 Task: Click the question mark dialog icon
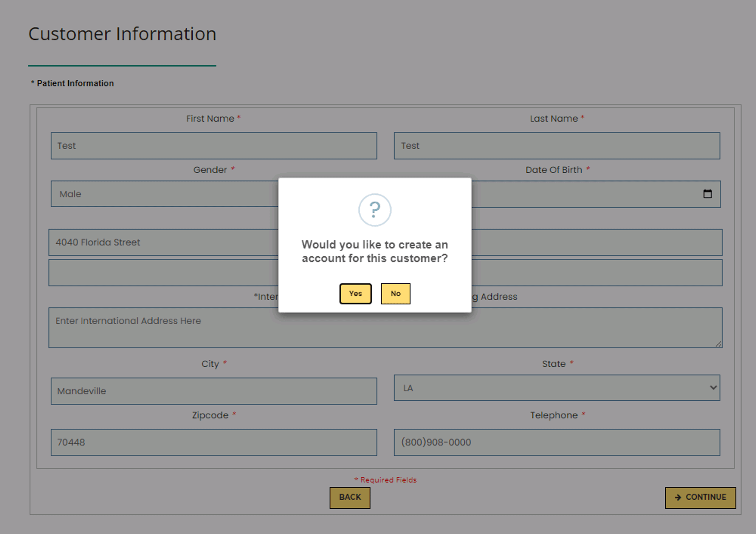[375, 210]
